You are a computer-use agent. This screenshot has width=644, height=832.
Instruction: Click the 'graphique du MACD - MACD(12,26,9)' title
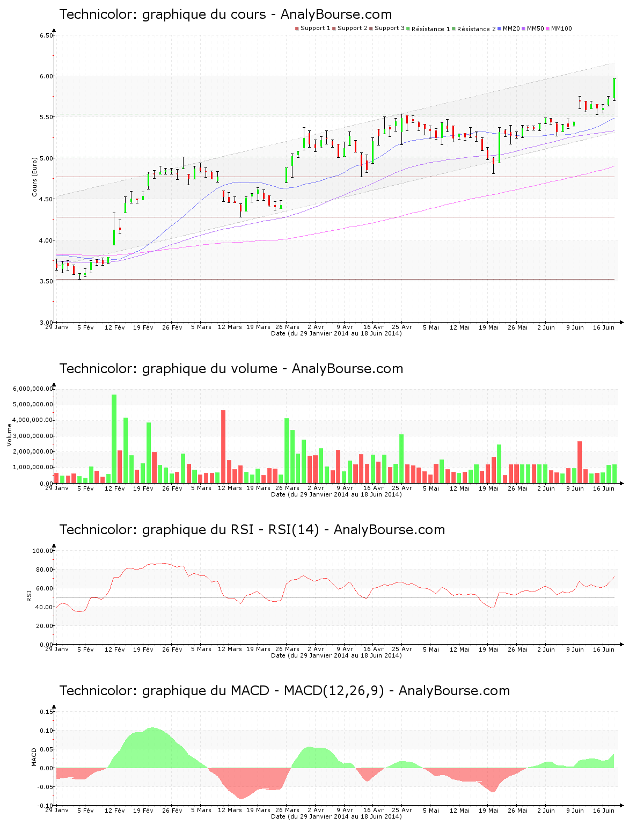(x=284, y=691)
